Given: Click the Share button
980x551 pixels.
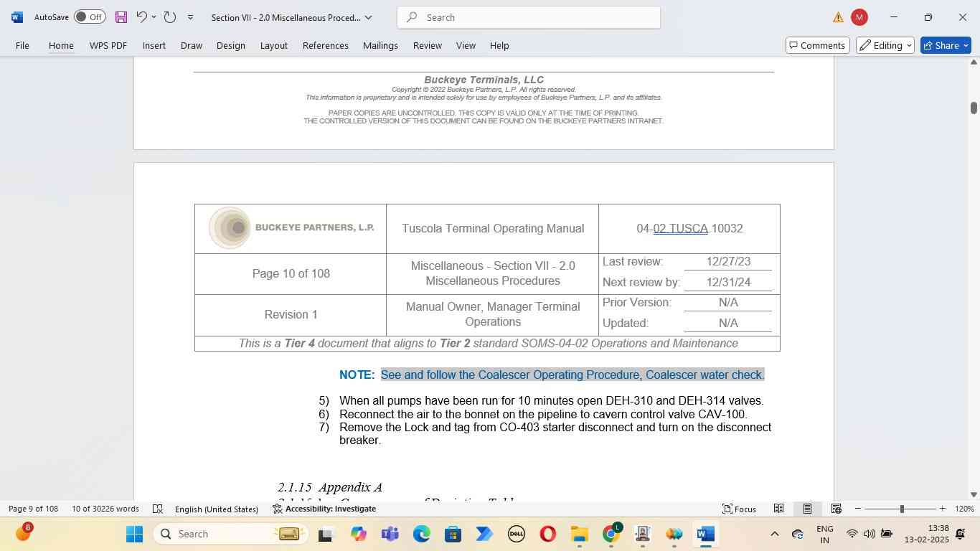Looking at the screenshot, I should click(x=946, y=45).
